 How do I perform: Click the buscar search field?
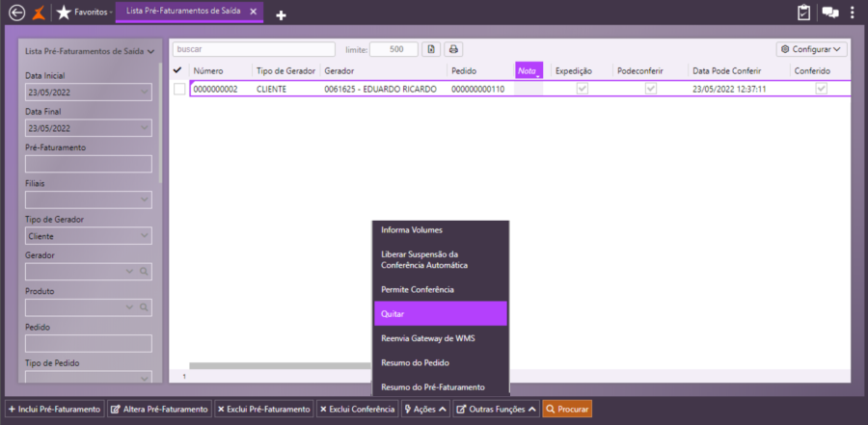254,49
